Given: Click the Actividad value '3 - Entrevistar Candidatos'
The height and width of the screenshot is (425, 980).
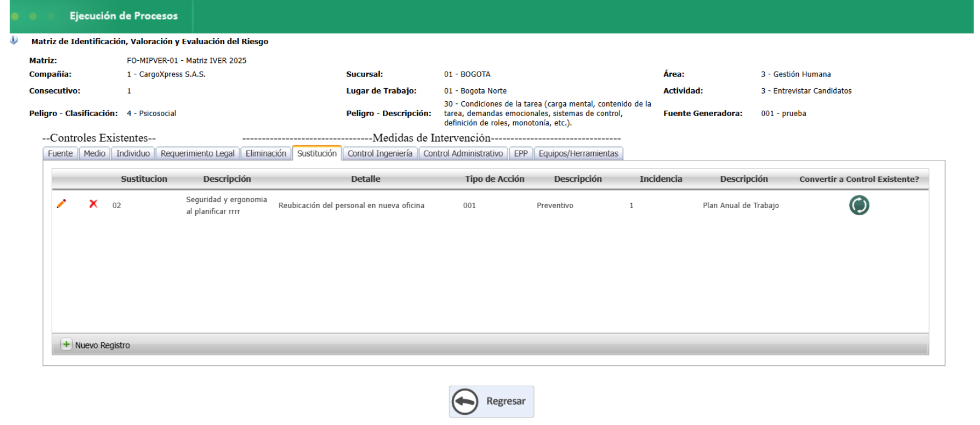Looking at the screenshot, I should tap(806, 91).
